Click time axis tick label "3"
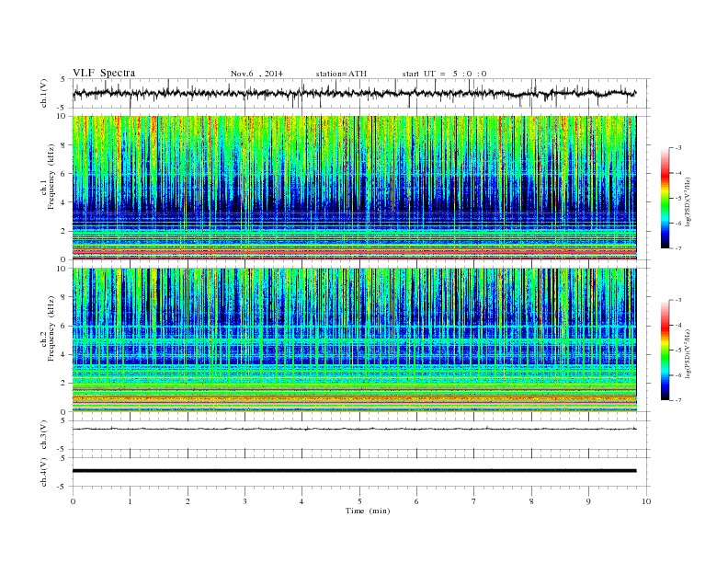 tap(245, 501)
